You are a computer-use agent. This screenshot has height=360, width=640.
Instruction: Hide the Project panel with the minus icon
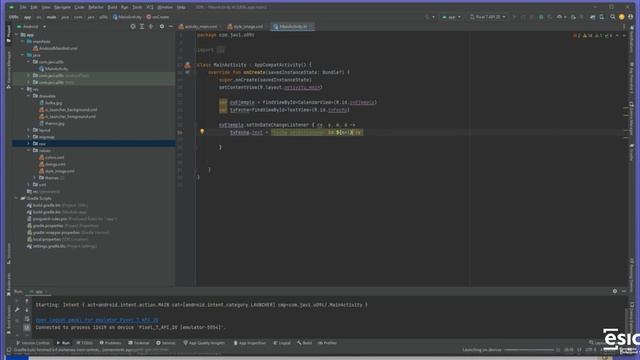[x=171, y=27]
